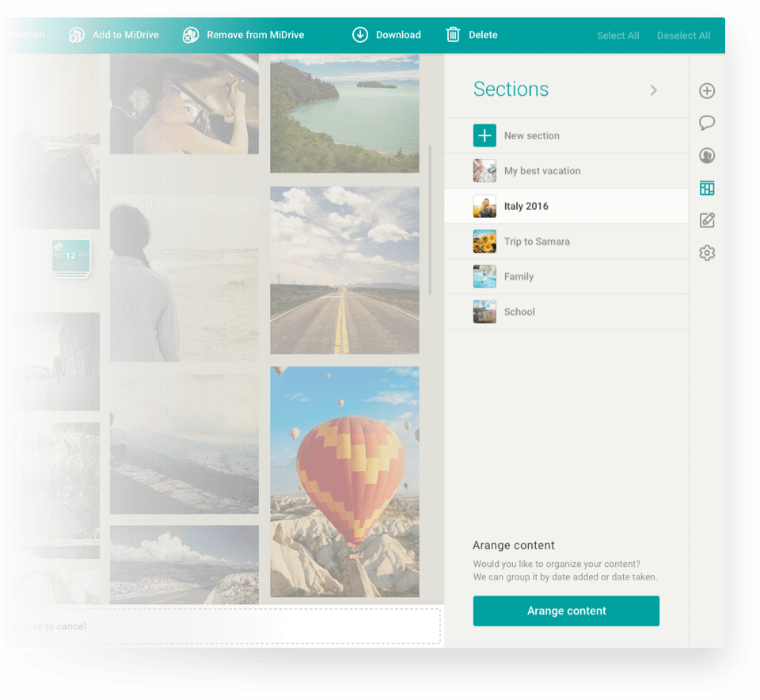Select the Trip to Samara section
760x700 pixels.
click(x=536, y=242)
